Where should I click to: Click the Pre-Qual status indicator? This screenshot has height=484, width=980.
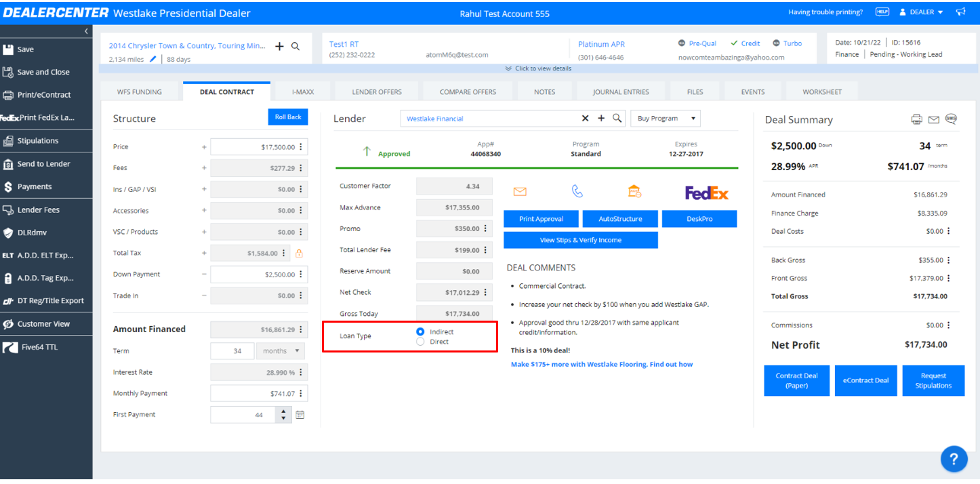pos(697,43)
